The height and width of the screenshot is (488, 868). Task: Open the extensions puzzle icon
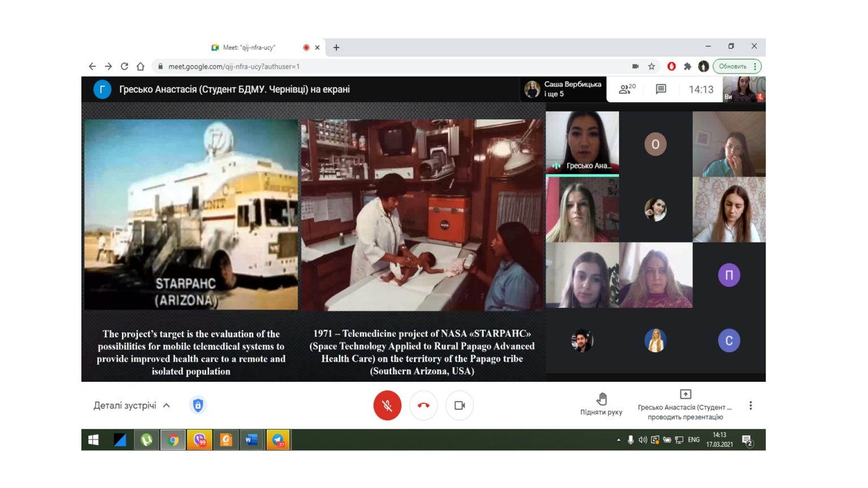[687, 66]
